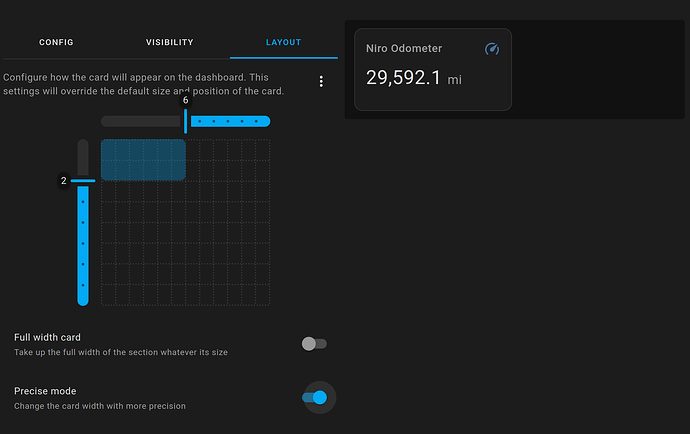The height and width of the screenshot is (434, 690).
Task: Select the highlighted blue card area in grid
Action: pyautogui.click(x=143, y=160)
